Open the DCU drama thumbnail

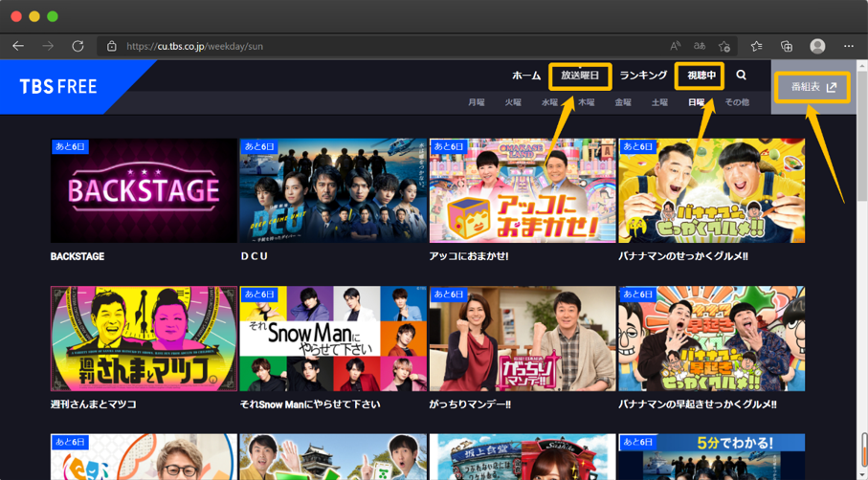333,190
